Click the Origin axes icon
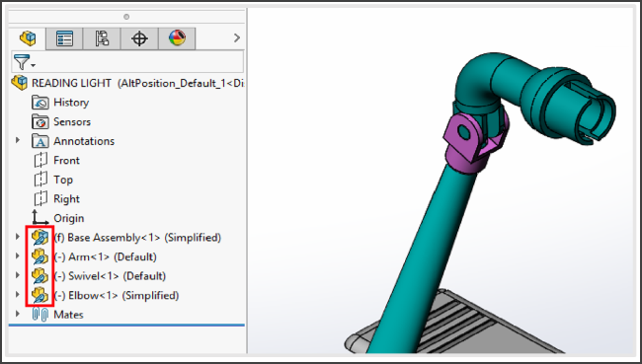The height and width of the screenshot is (364, 642). (x=40, y=217)
